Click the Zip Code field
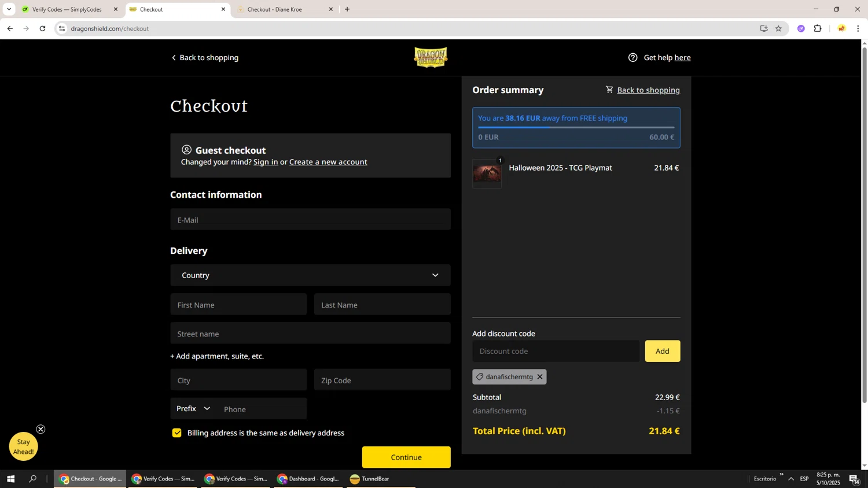Screen dimensions: 868x488 (382, 380)
